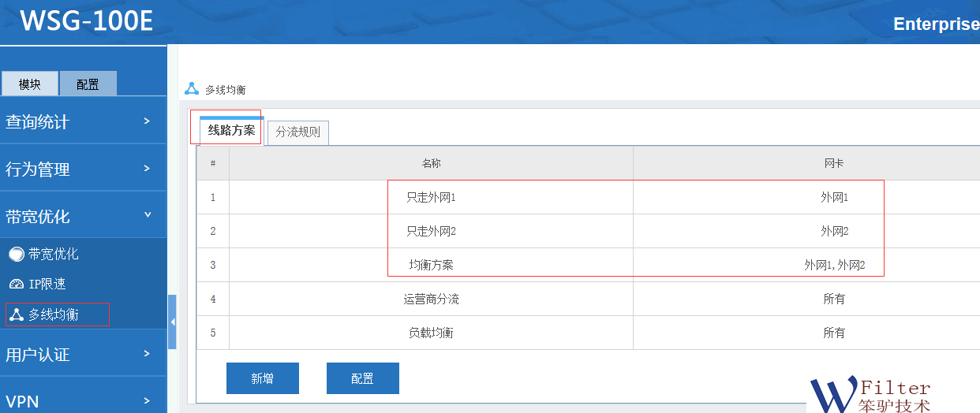The image size is (980, 413).
Task: Click the 配置 button below the table
Action: (362, 378)
